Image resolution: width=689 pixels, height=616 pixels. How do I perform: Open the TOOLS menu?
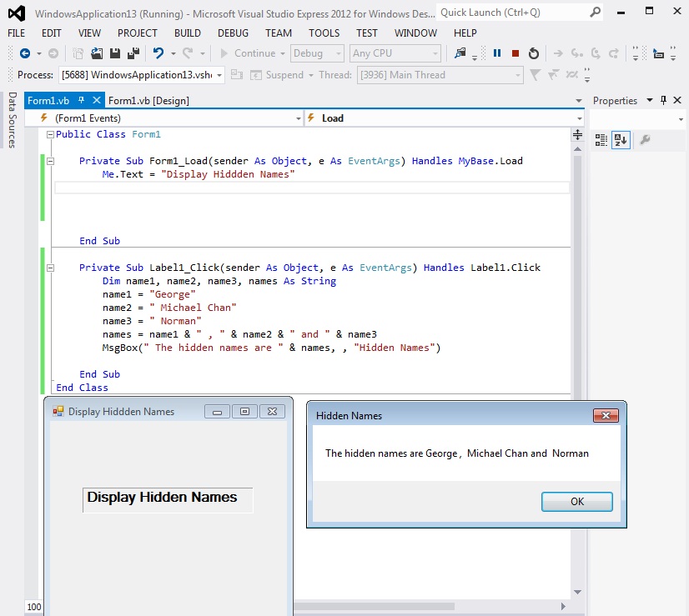point(324,33)
